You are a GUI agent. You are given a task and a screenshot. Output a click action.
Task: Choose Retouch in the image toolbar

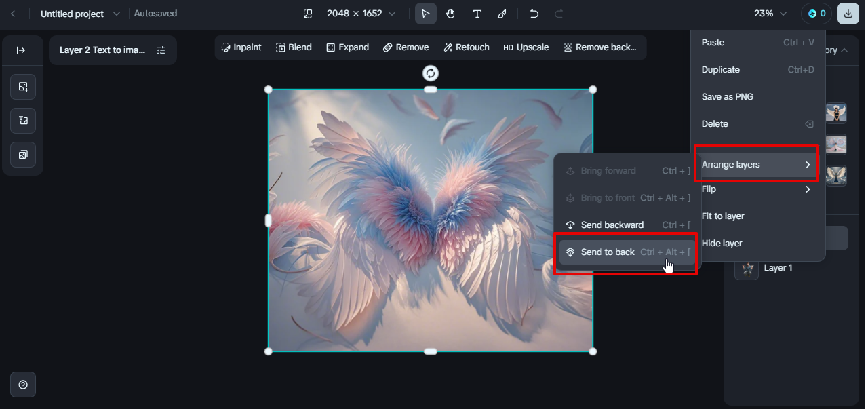click(467, 47)
